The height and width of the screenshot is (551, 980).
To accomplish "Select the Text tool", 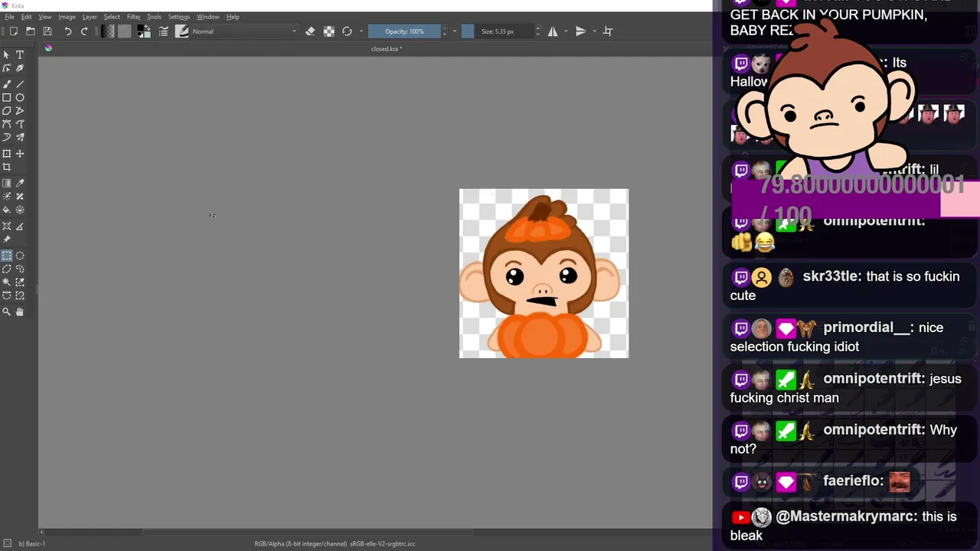I will 20,54.
